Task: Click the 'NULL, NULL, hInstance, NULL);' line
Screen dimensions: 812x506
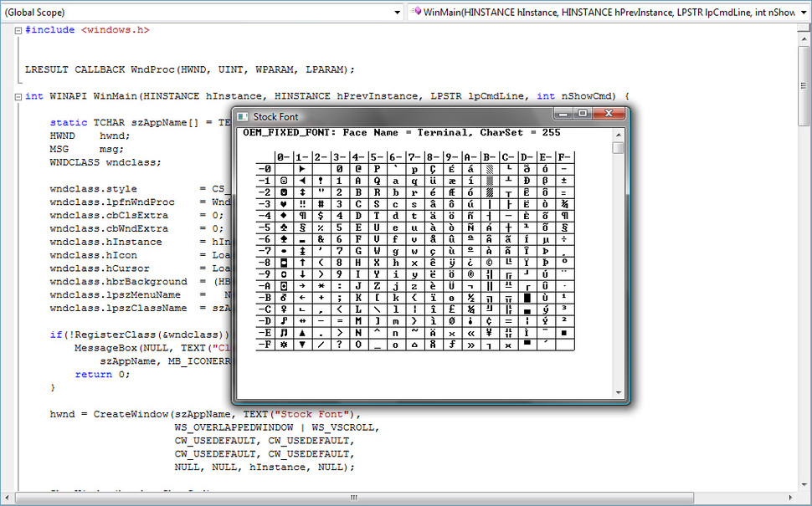Action: (265, 468)
